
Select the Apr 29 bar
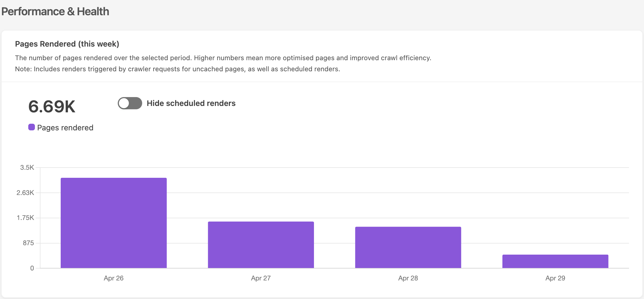point(555,261)
